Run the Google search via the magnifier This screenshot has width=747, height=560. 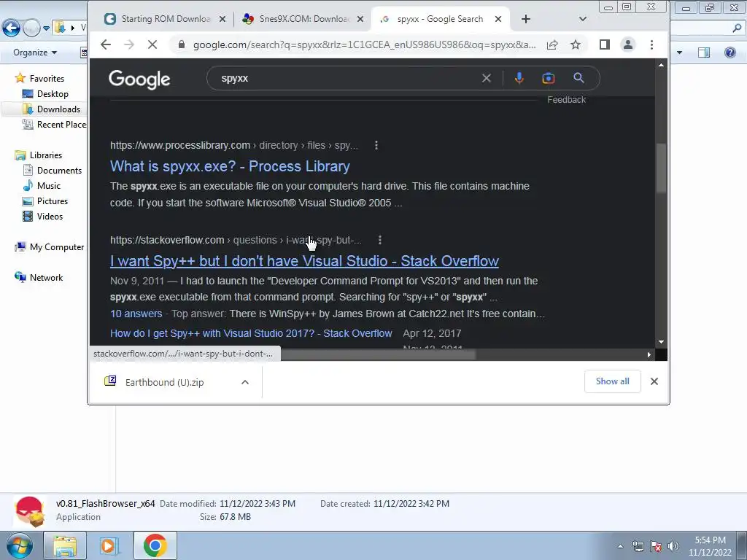[x=578, y=77]
